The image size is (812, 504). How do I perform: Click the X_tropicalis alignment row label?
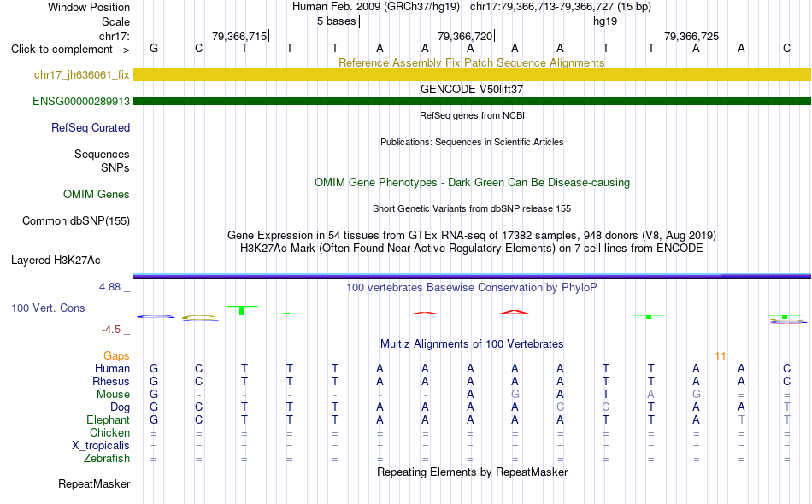[x=101, y=446]
